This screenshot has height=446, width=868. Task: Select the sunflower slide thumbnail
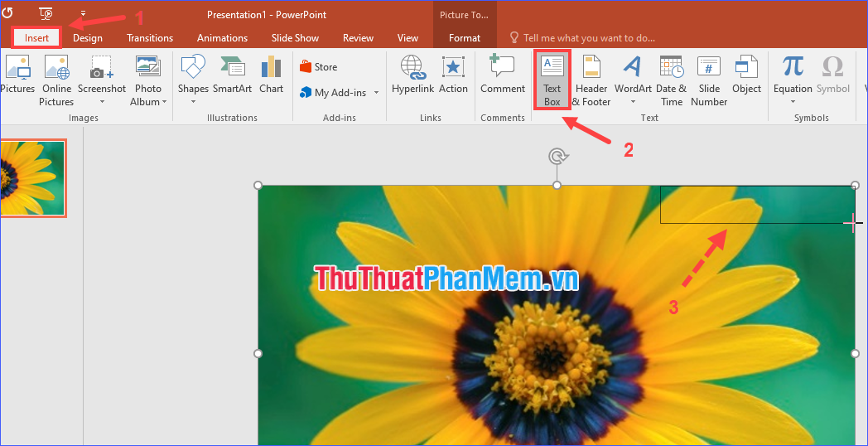pos(32,178)
